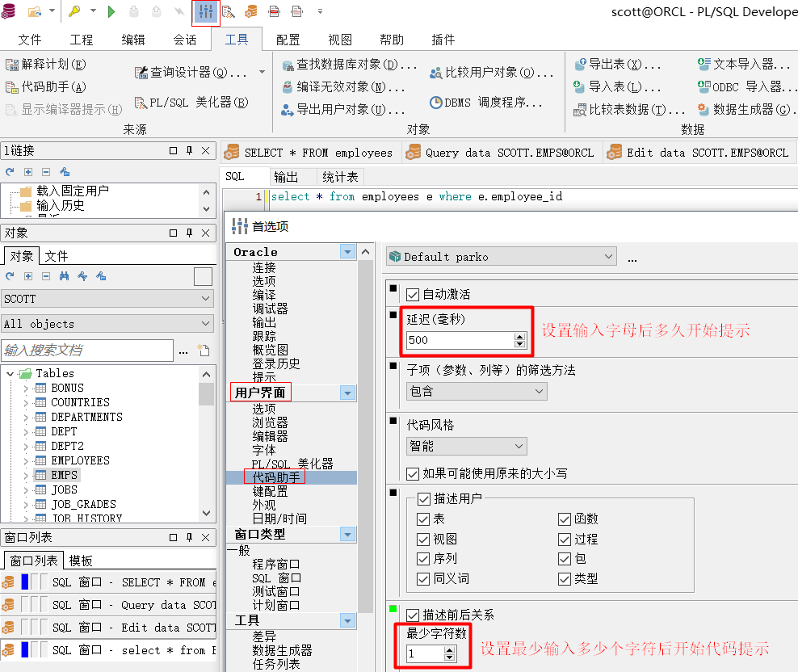Open Explain Plan (解释计划) tool

coord(46,65)
